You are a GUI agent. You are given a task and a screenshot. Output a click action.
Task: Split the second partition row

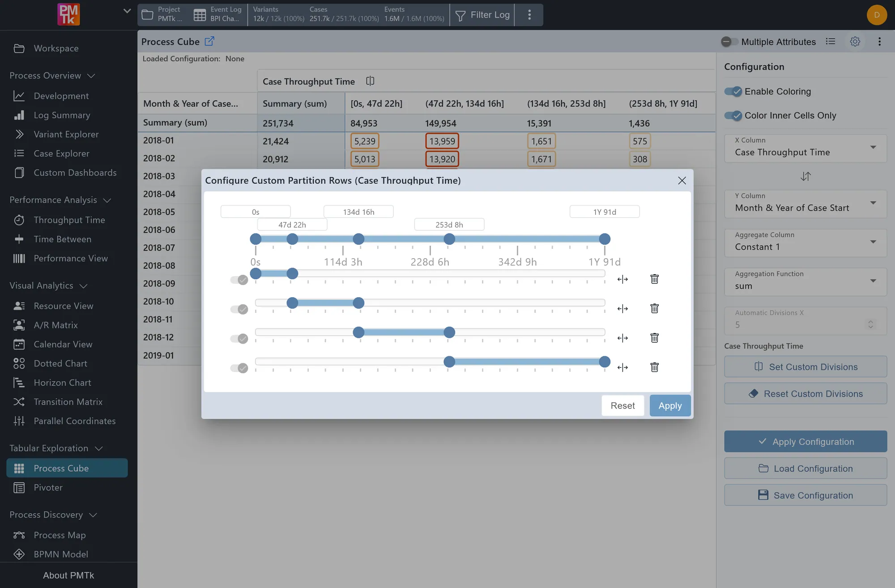coord(622,309)
